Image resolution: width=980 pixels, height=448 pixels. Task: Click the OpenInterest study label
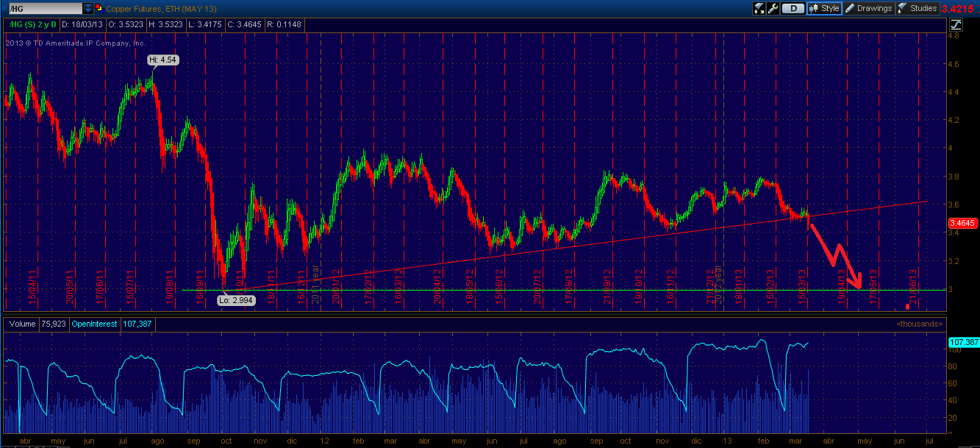(x=94, y=324)
